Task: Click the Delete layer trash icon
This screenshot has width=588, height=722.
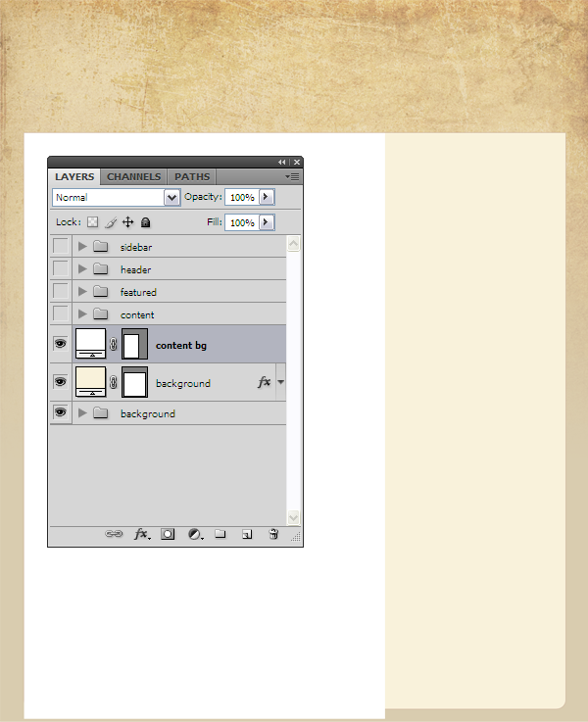Action: pos(273,534)
